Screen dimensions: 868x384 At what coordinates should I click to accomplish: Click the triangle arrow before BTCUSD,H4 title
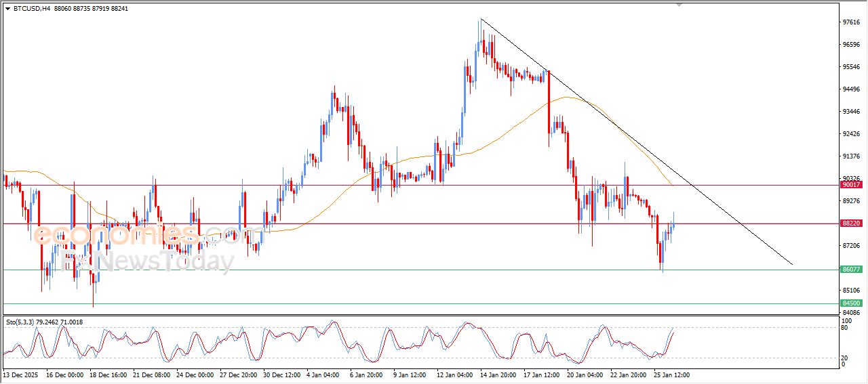point(7,8)
